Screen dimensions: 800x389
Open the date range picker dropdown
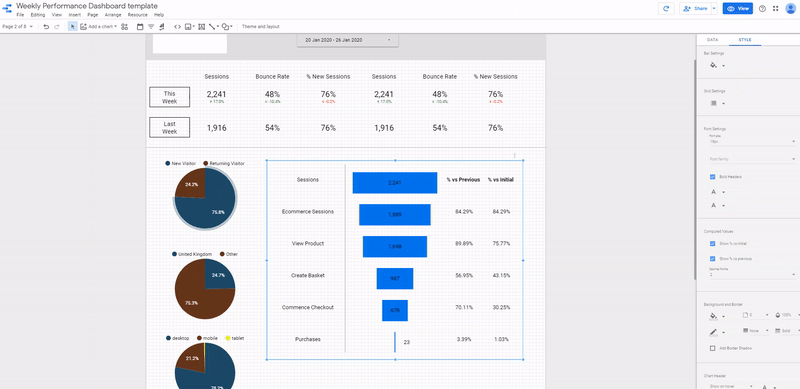click(347, 40)
